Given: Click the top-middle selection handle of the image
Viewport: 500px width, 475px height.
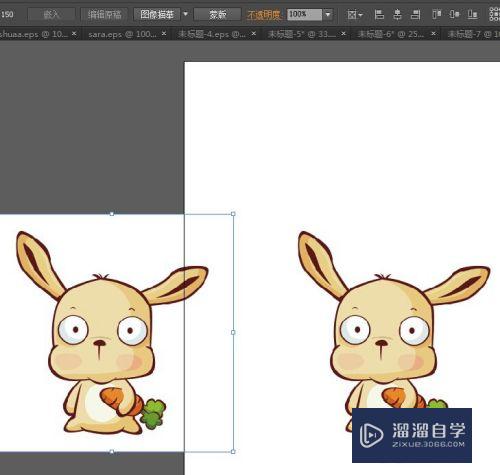Looking at the screenshot, I should coord(112,214).
